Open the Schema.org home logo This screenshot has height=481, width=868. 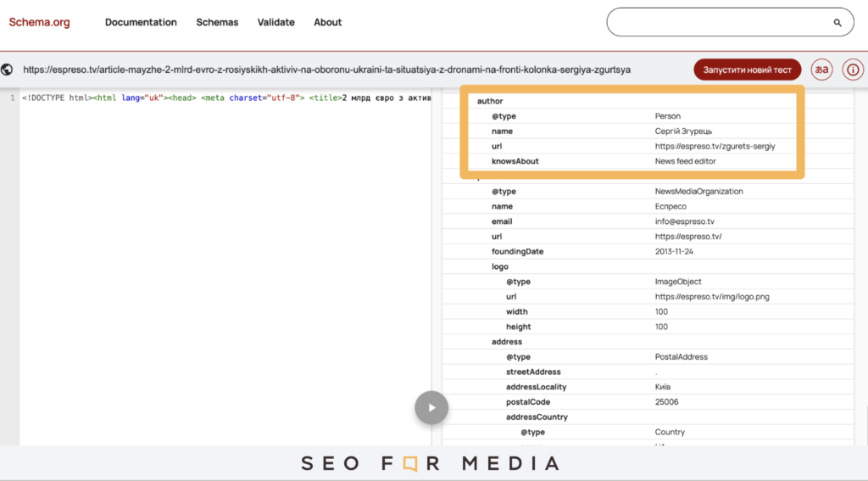tap(39, 22)
